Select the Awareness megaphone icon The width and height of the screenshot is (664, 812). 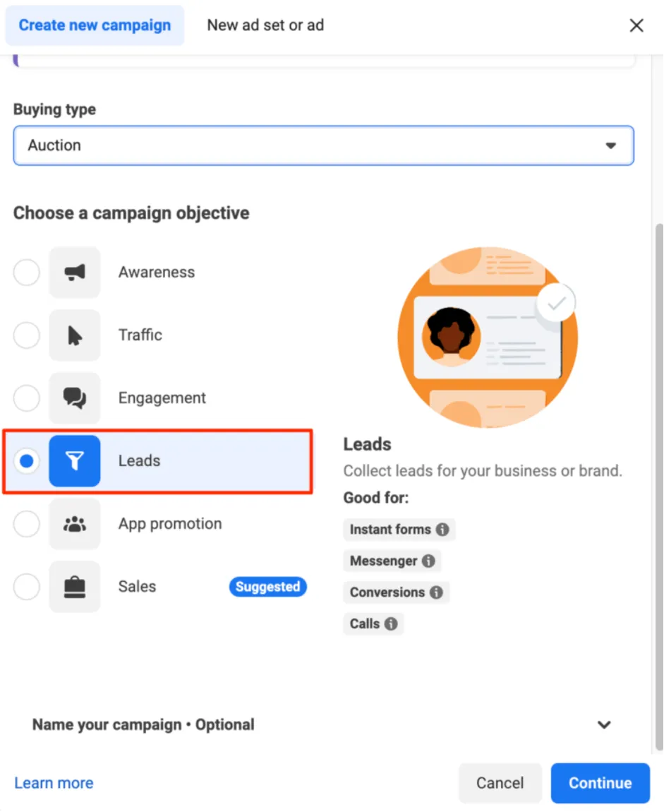(74, 272)
